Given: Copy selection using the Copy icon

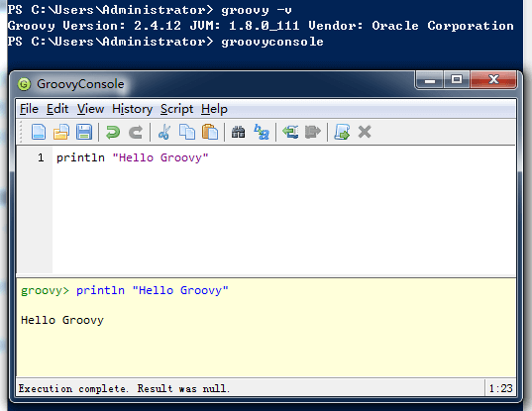Looking at the screenshot, I should pos(187,132).
